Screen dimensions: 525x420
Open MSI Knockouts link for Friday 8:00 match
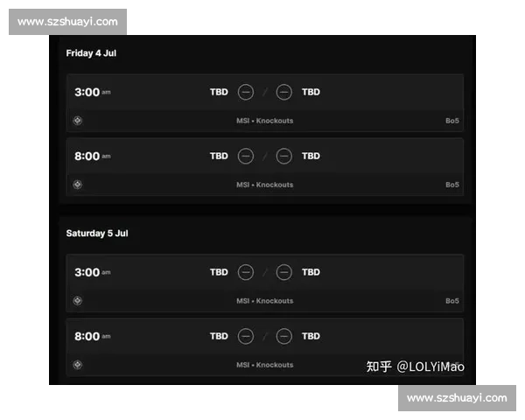point(265,185)
